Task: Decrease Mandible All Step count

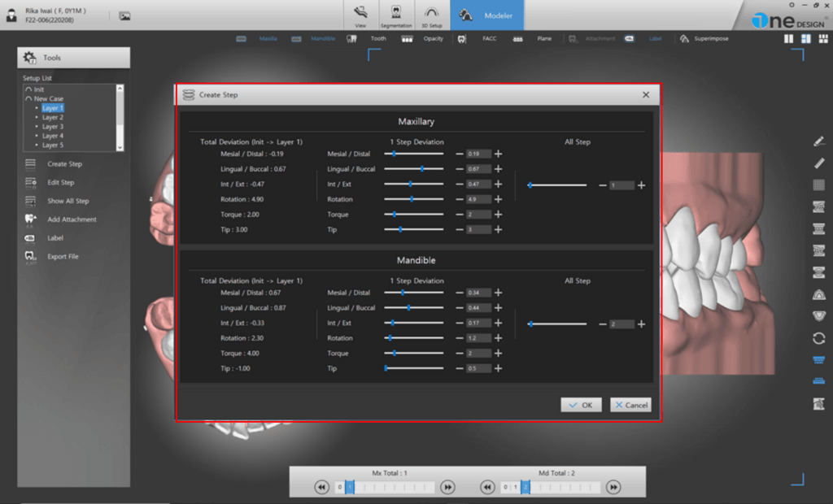Action: tap(603, 324)
